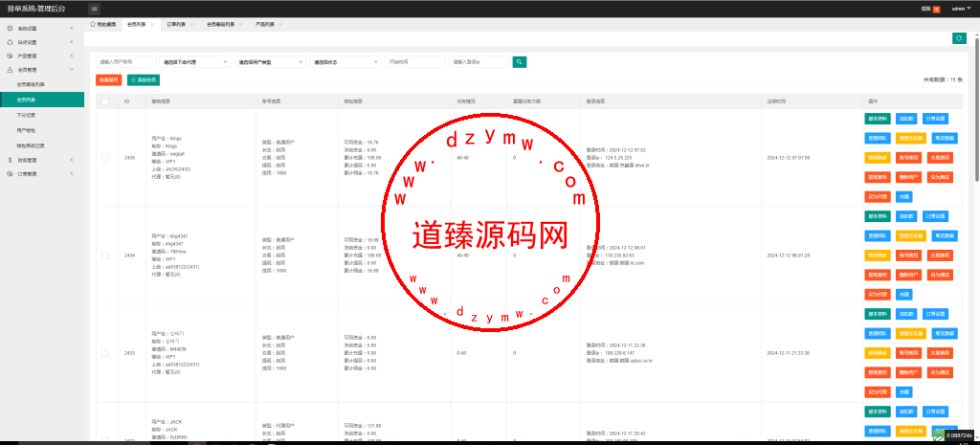This screenshot has height=445, width=980.
Task: Switch to the 会员等级列表 tab
Action: pos(221,24)
